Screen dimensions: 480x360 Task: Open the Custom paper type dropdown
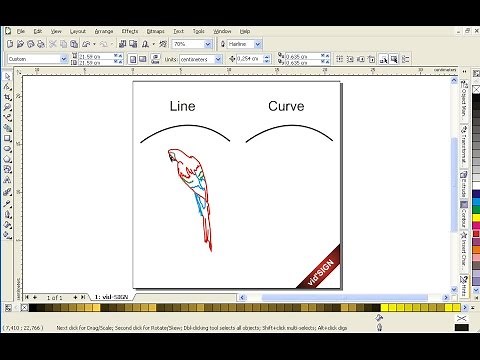tap(64, 59)
